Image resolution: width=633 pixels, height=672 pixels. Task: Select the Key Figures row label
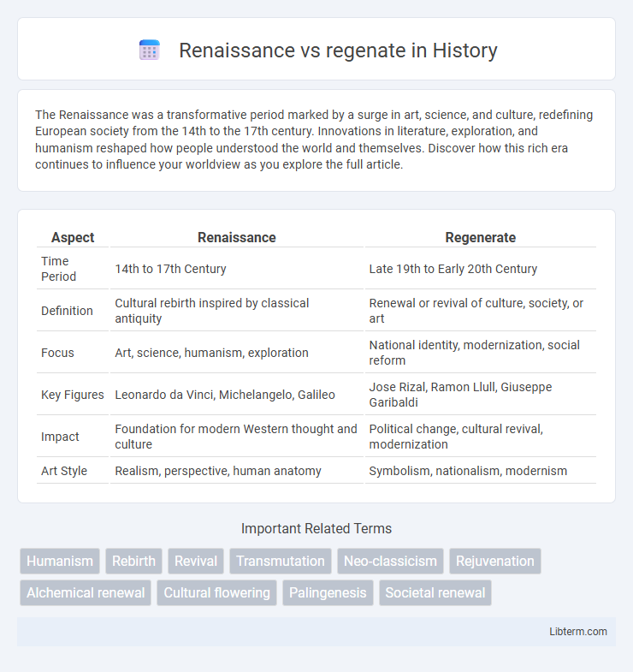click(73, 395)
